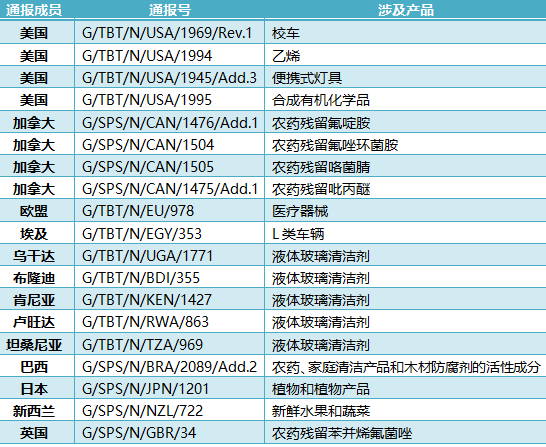Click the 涉及产品 column header
This screenshot has width=546, height=447.
406,10
